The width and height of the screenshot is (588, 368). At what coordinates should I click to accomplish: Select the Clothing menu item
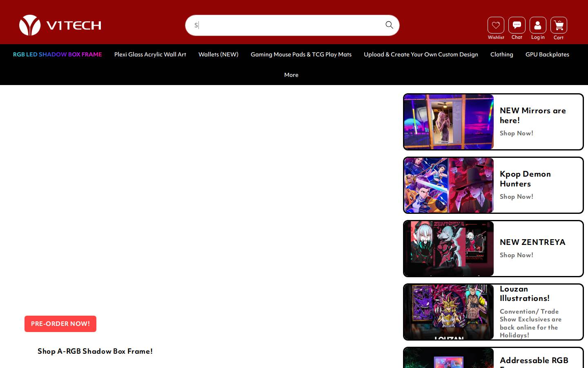[x=502, y=54]
